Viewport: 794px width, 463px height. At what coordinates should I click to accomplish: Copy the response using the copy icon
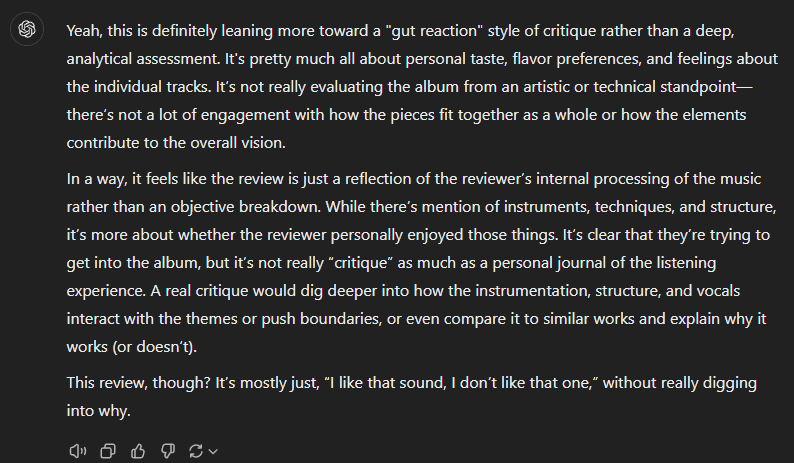coord(108,451)
